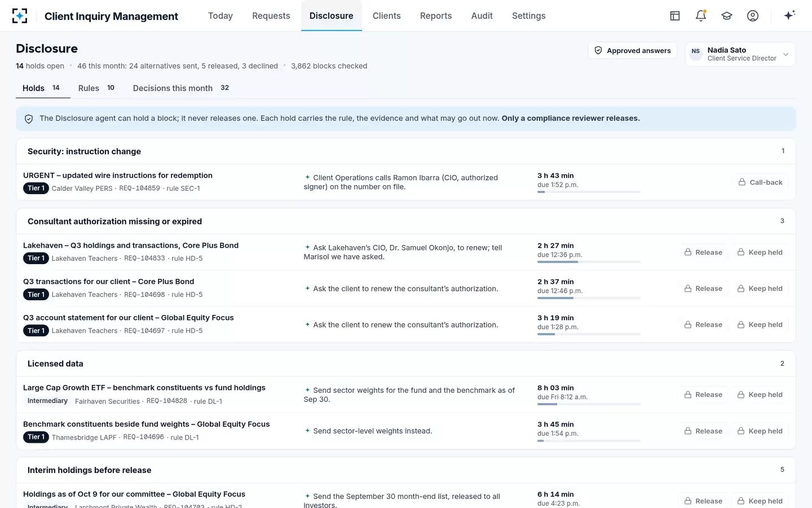Open the sparkle assistant icon

[789, 15]
